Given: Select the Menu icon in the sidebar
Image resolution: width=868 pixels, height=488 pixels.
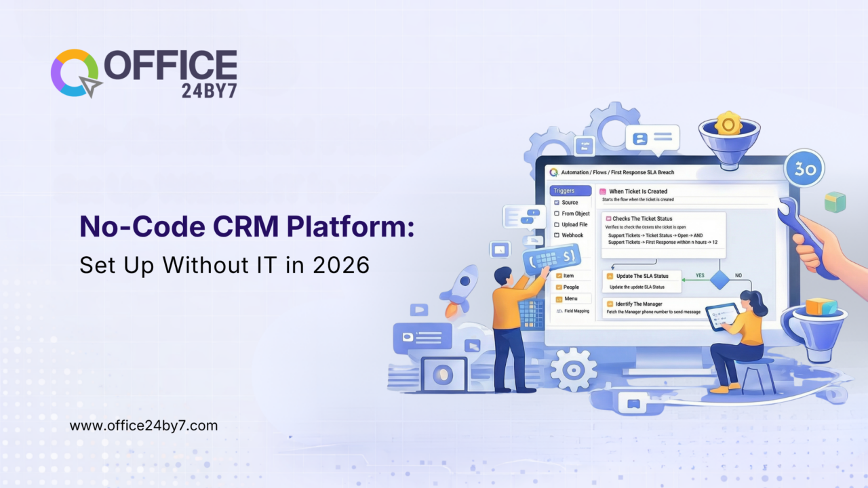Looking at the screenshot, I should [558, 299].
